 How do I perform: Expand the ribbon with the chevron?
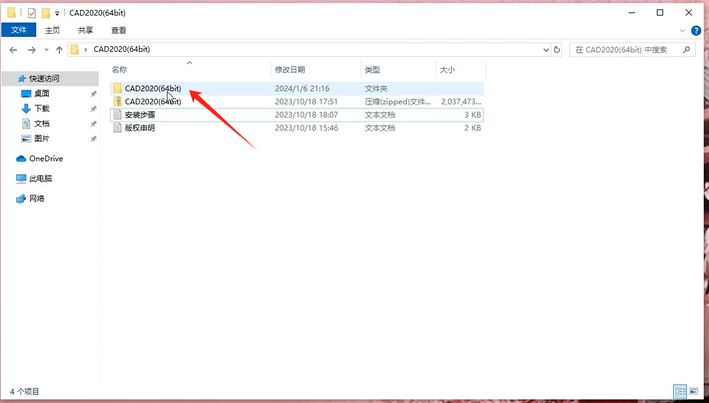pyautogui.click(x=682, y=31)
